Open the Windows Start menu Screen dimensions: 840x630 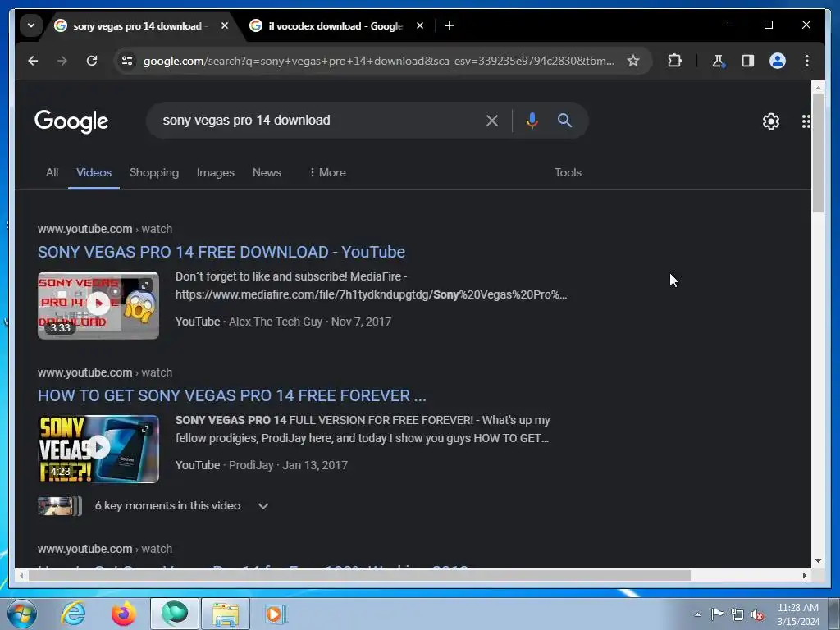tap(21, 614)
